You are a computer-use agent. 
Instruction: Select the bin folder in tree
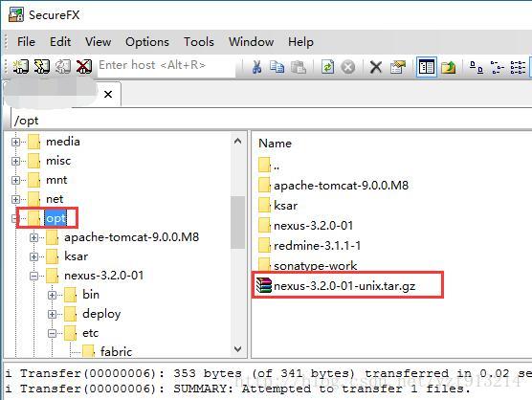tap(91, 294)
